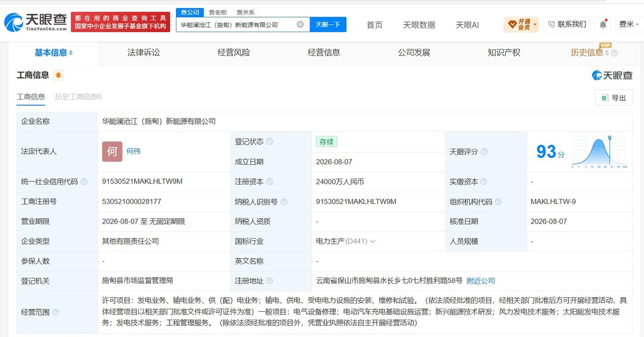The width and height of the screenshot is (644, 337).
Task: Click the 24000万人民币 registered capital value
Action: point(340,181)
